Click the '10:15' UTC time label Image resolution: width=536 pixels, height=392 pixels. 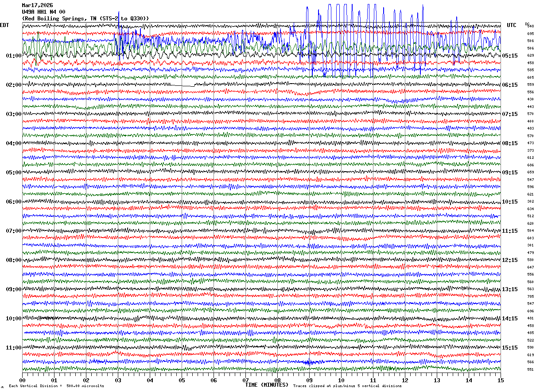[510, 202]
